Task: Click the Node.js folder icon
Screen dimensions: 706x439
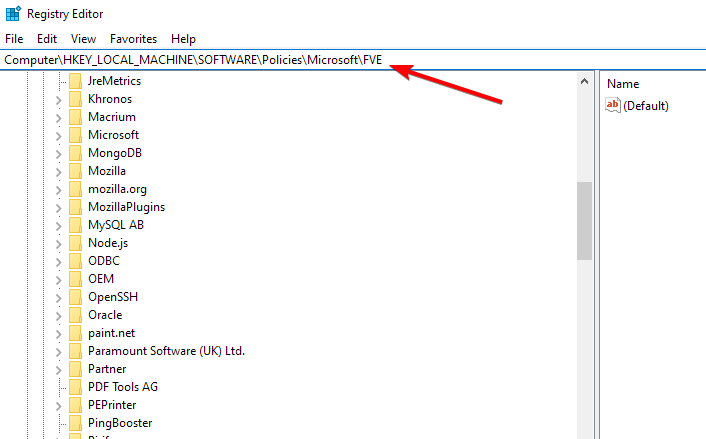Action: click(x=76, y=243)
